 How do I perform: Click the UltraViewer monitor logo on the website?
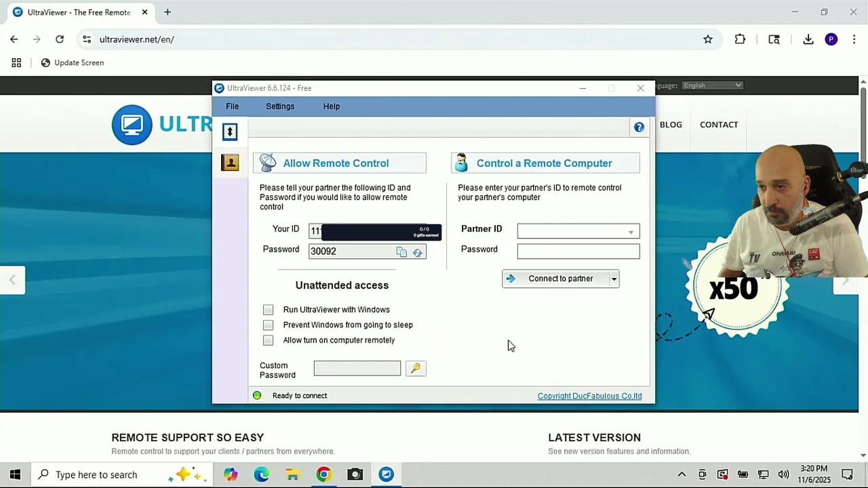(x=132, y=125)
